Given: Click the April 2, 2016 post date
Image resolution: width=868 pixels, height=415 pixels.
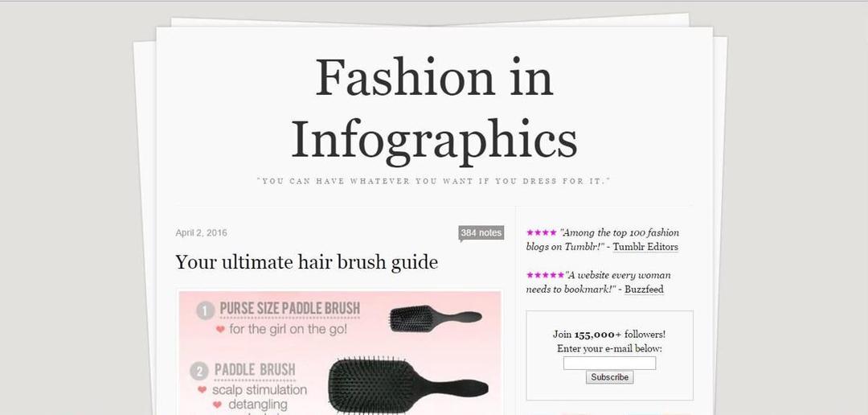Looking at the screenshot, I should (201, 232).
